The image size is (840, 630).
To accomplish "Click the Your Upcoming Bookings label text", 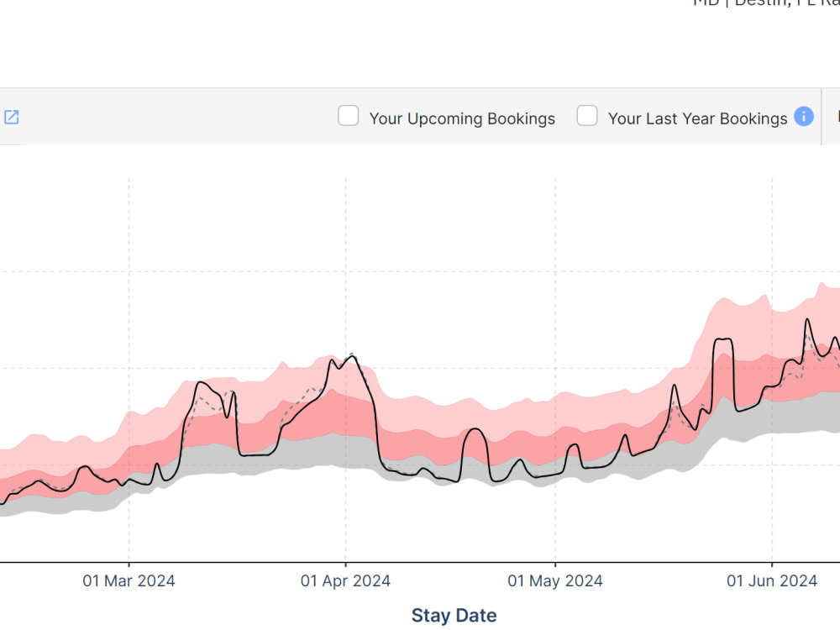I will (462, 118).
